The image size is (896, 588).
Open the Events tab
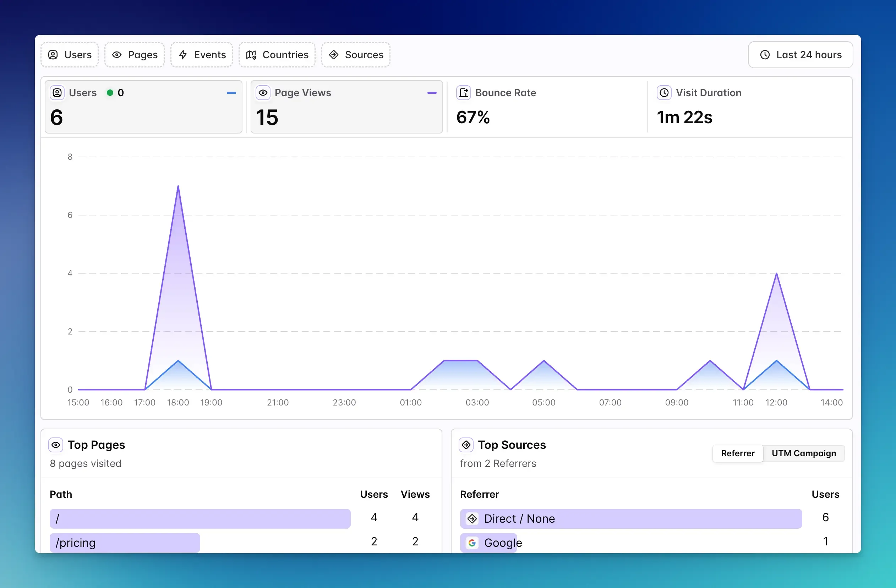coord(202,55)
